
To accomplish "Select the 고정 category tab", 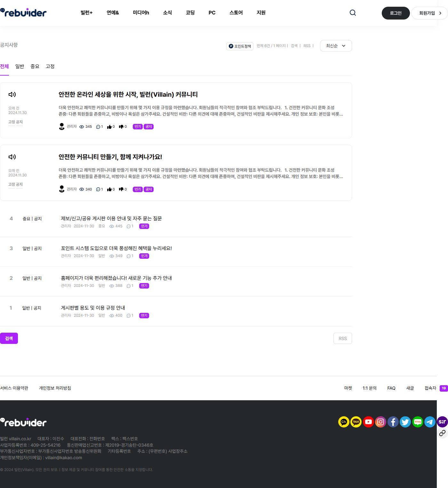I will [x=50, y=66].
